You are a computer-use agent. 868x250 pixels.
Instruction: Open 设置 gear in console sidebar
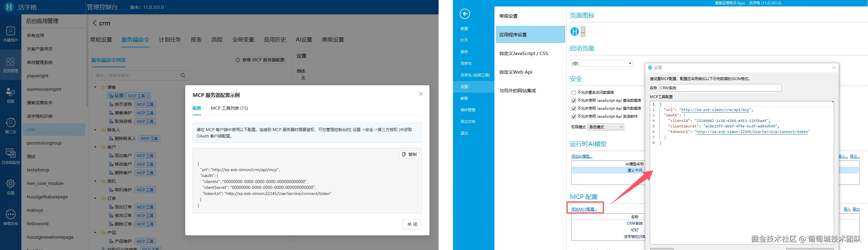pos(10,186)
